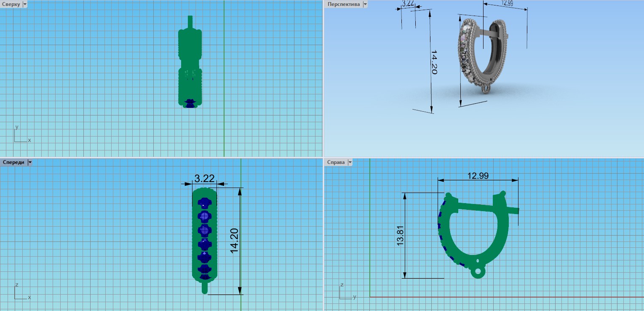
Task: Open the Спереди viewport dropdown arrow
Action: (30, 162)
